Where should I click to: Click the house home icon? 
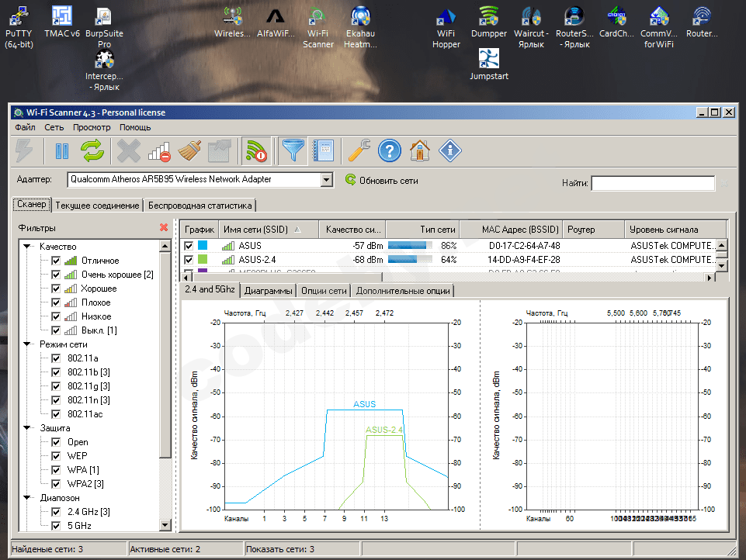click(x=420, y=150)
